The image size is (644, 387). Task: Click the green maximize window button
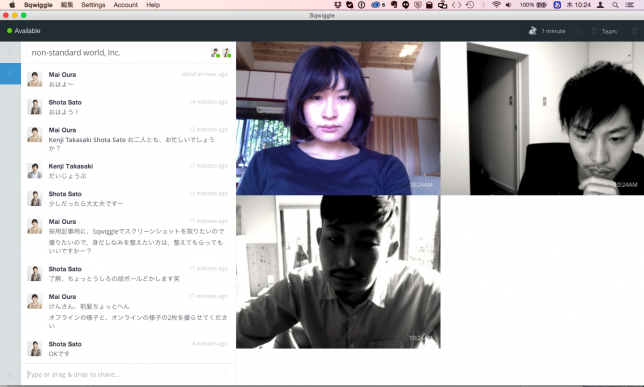pyautogui.click(x=24, y=15)
